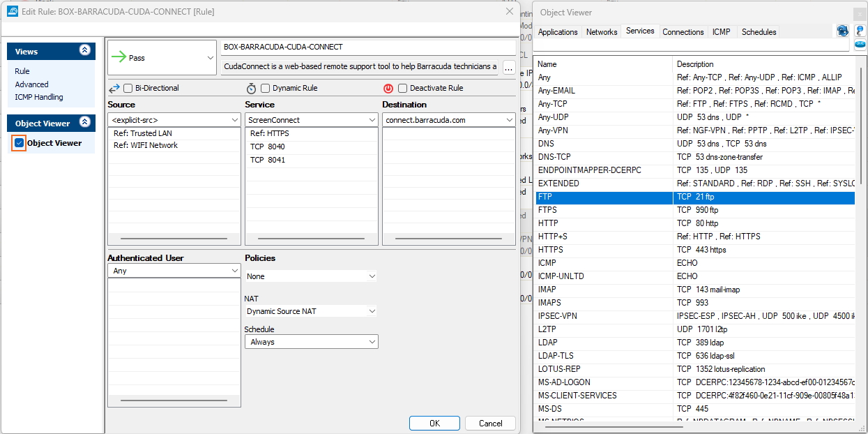Open the ICMP Handling view
868x434 pixels.
[x=39, y=97]
